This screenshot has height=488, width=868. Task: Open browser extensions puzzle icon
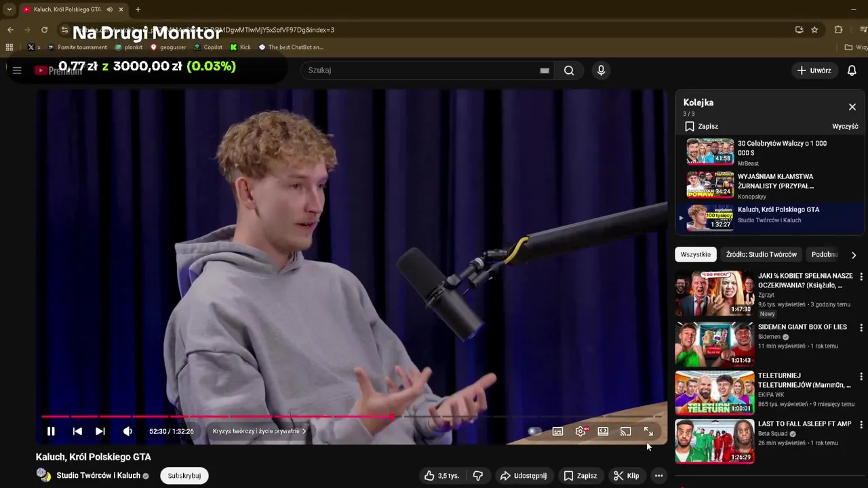[x=838, y=30]
